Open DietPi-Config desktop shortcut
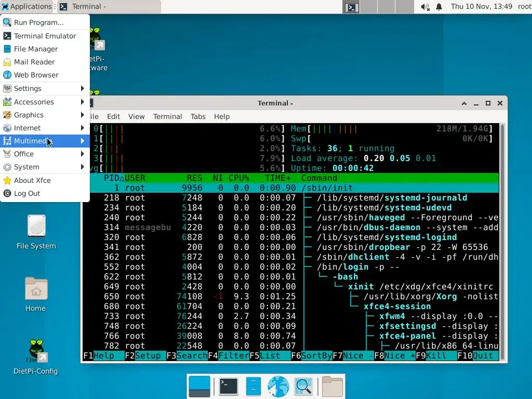 (36, 357)
